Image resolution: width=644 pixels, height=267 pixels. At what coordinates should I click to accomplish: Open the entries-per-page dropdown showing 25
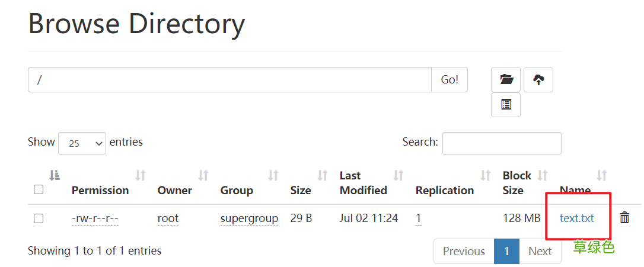coord(82,143)
